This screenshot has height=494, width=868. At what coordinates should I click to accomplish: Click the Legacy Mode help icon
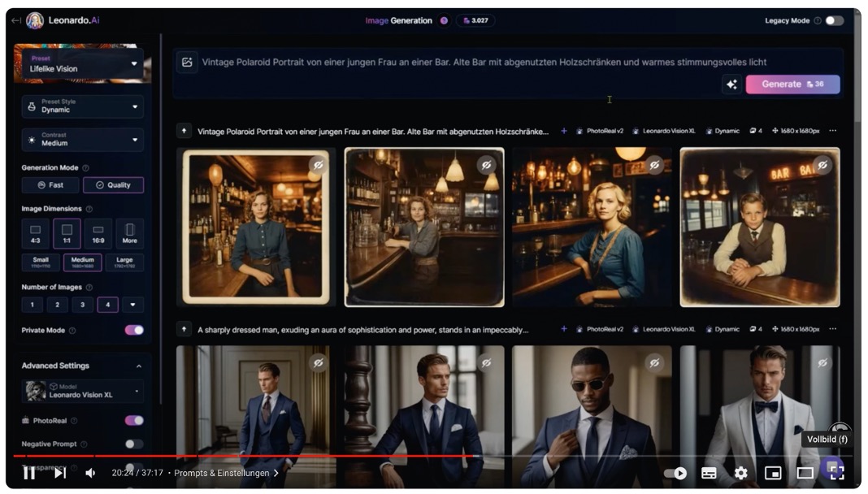click(x=818, y=20)
